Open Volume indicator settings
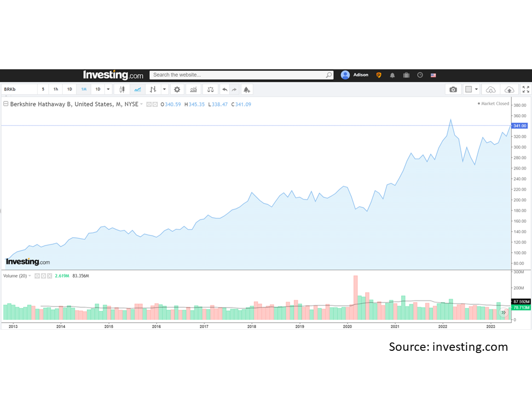Image resolution: width=532 pixels, height=399 pixels. click(43, 276)
